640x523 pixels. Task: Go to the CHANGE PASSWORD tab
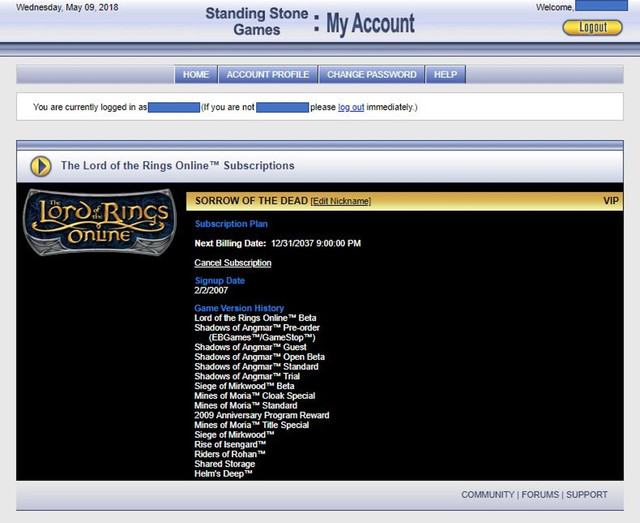pyautogui.click(x=372, y=74)
